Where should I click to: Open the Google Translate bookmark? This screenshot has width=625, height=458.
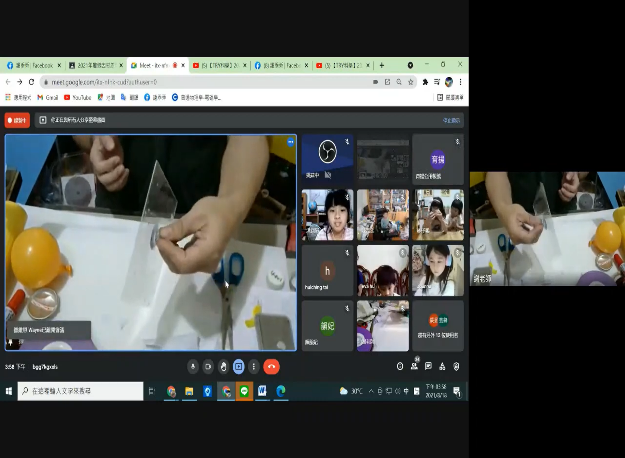[x=129, y=97]
